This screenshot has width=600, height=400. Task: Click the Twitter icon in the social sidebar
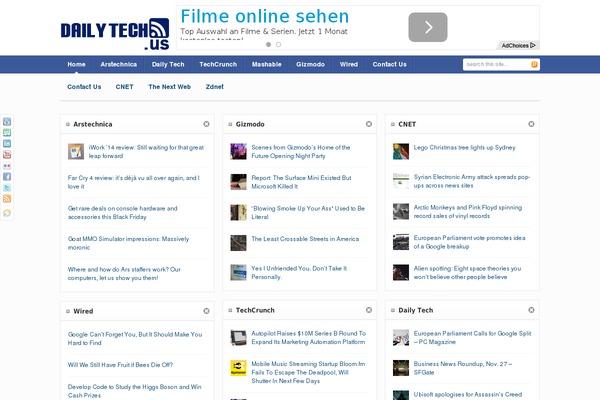pyautogui.click(x=7, y=188)
